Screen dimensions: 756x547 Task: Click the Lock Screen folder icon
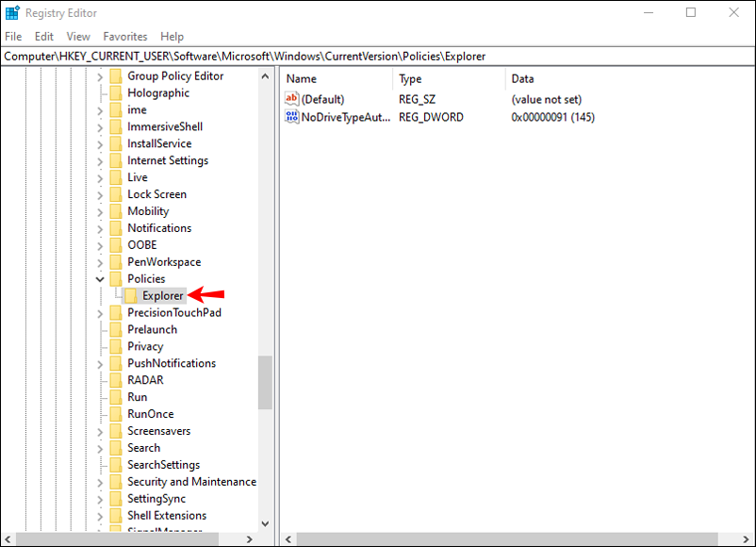coord(116,194)
